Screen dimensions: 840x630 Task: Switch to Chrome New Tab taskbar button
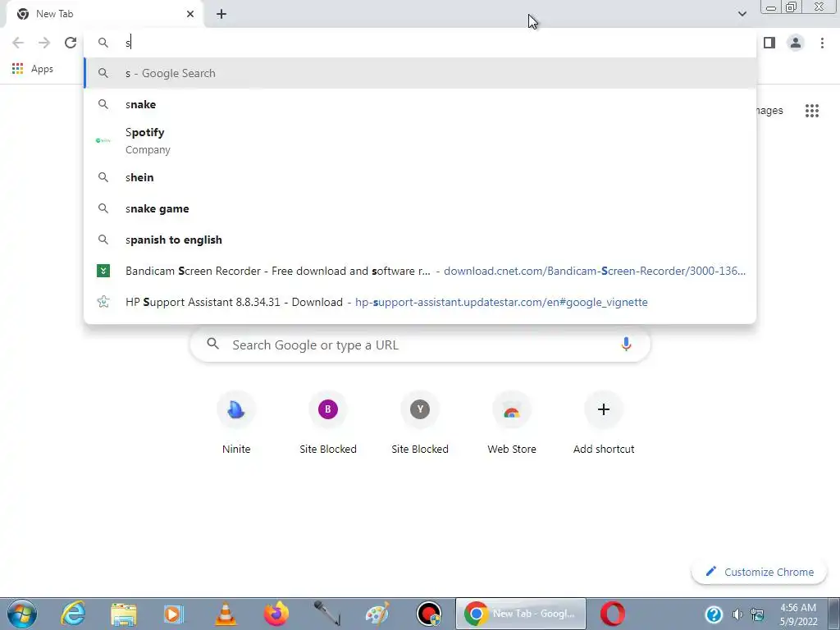[521, 614]
